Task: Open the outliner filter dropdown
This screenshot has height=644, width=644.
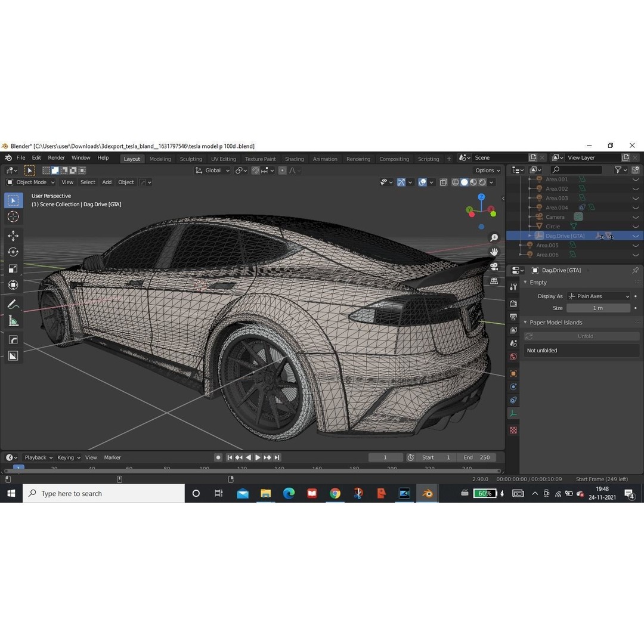Action: 620,169
